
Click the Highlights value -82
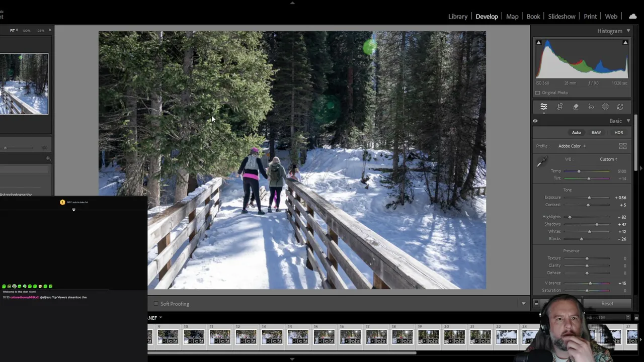click(622, 217)
